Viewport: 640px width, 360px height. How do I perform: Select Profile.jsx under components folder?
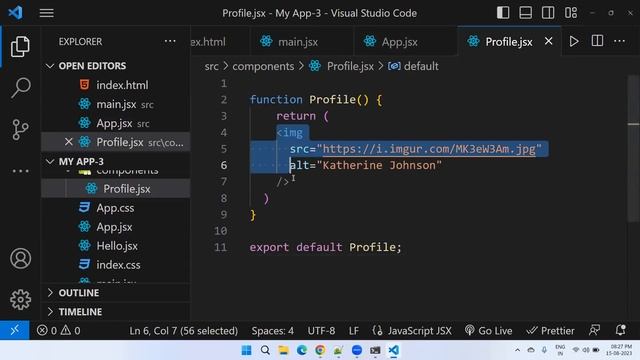click(116, 189)
